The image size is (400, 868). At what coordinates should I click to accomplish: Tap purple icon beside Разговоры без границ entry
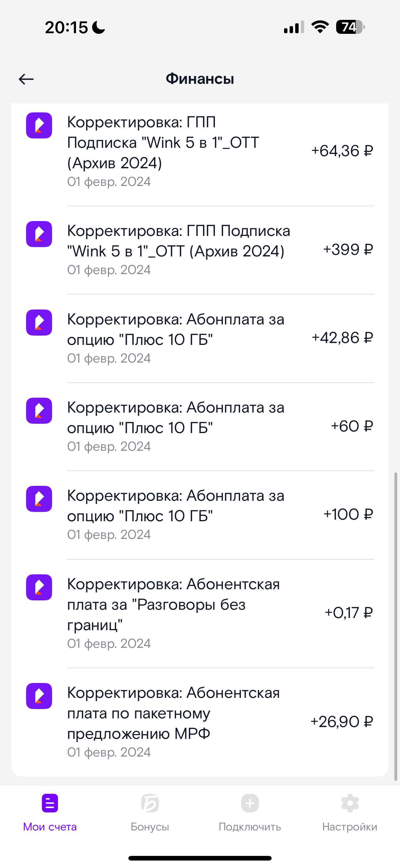[39, 587]
